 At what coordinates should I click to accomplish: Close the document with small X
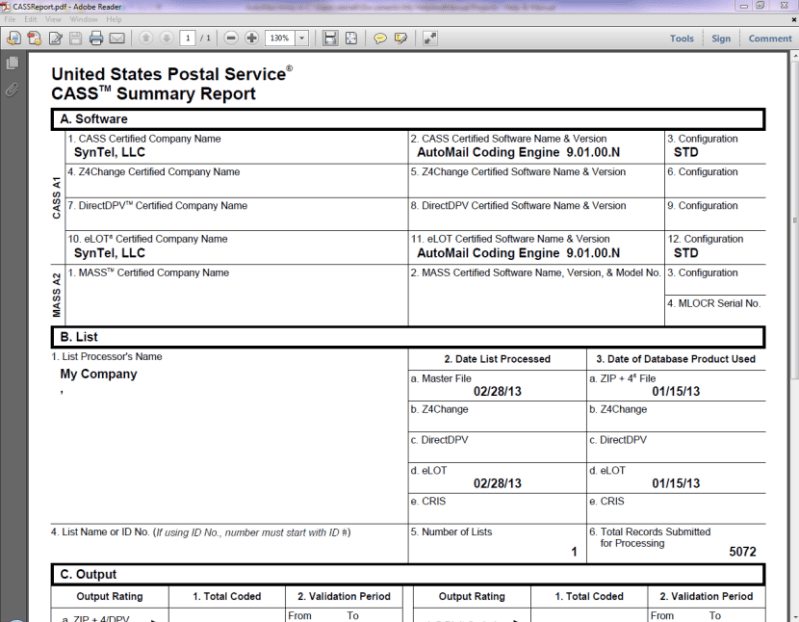793,19
